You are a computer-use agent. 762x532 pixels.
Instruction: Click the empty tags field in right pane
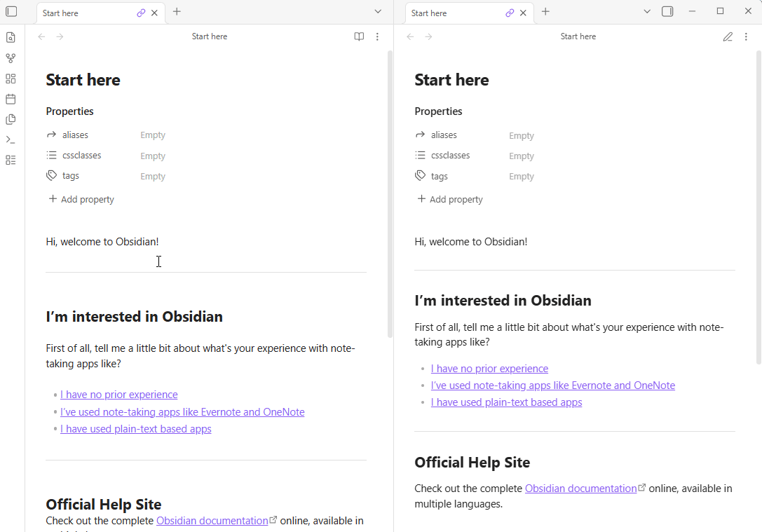coord(522,177)
